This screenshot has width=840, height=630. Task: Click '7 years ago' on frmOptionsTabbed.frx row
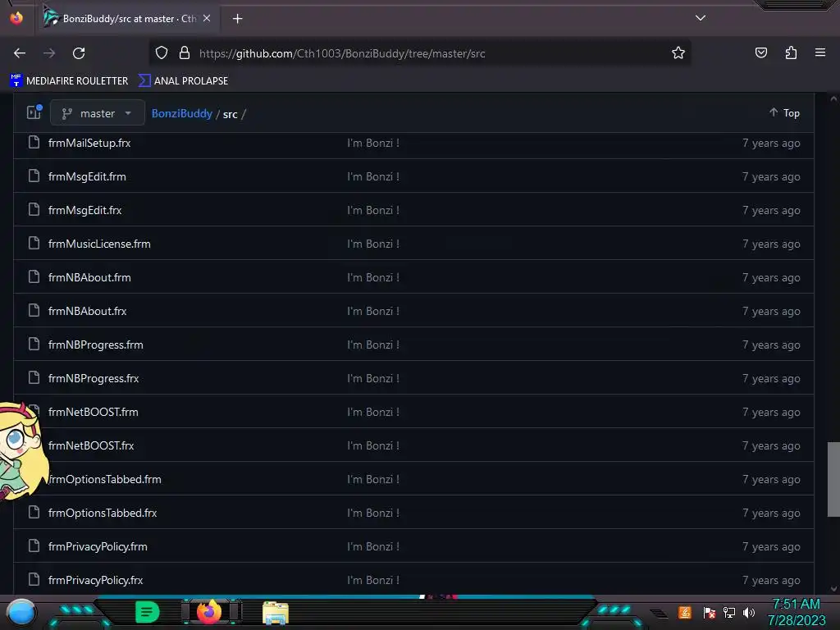coord(771,514)
